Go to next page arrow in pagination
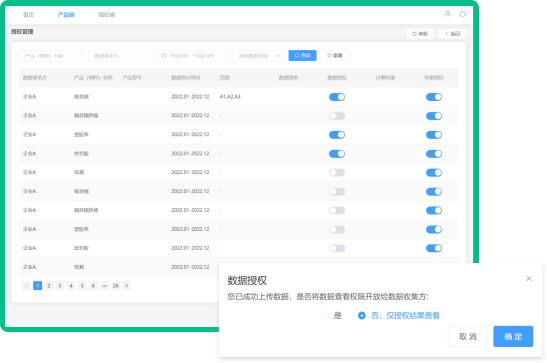Viewport: 547px width, 363px height. (x=127, y=286)
